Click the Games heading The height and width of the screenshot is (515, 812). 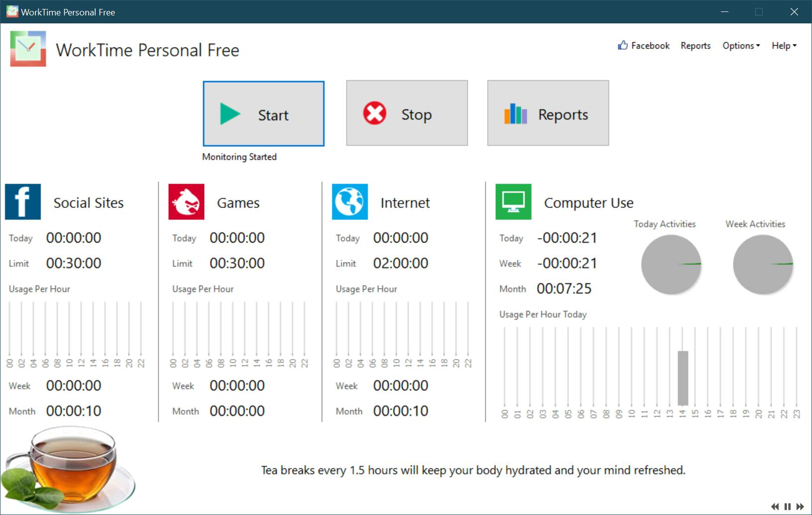pyautogui.click(x=238, y=203)
